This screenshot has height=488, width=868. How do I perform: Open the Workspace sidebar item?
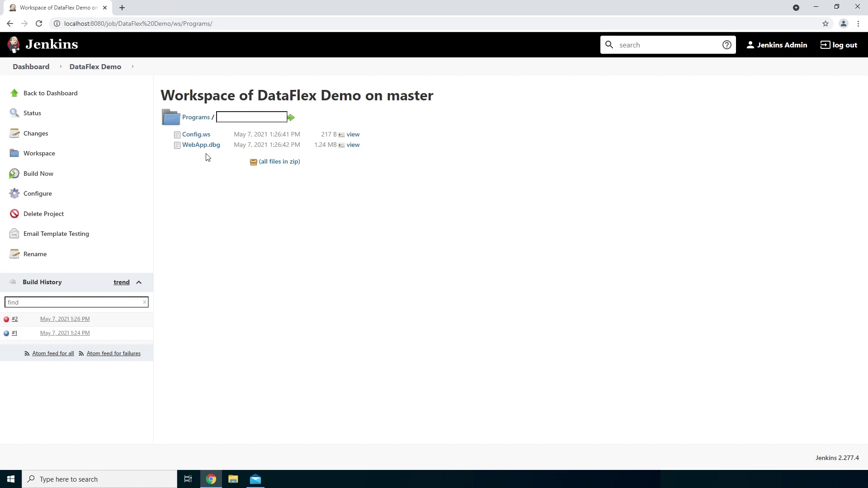click(x=39, y=153)
